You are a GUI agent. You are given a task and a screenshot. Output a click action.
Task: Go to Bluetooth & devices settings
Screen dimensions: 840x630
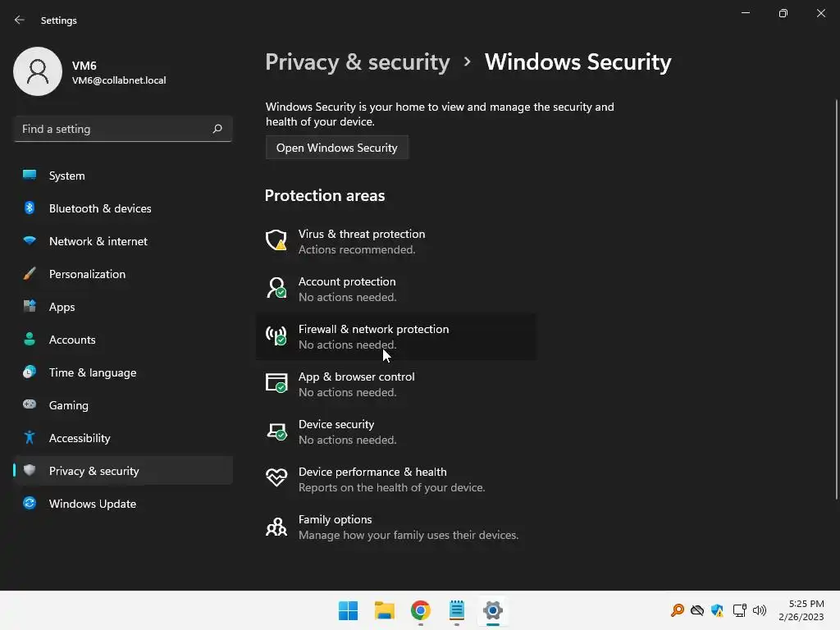pyautogui.click(x=100, y=208)
